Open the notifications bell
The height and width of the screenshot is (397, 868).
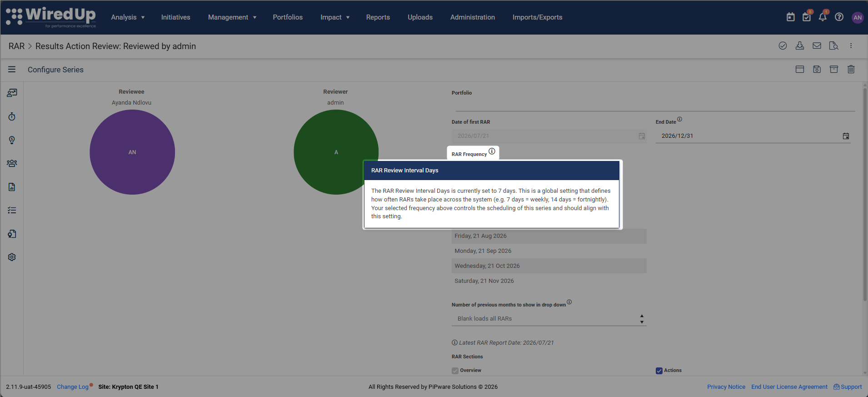pyautogui.click(x=823, y=17)
